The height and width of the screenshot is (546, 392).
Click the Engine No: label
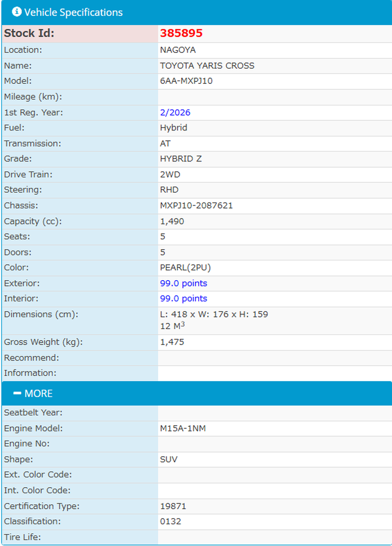[27, 443]
